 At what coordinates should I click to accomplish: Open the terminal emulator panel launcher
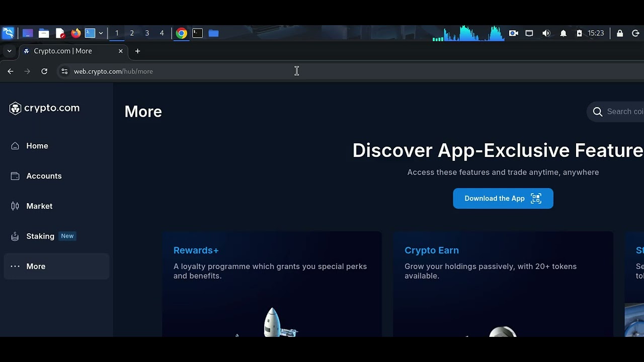coord(90,33)
